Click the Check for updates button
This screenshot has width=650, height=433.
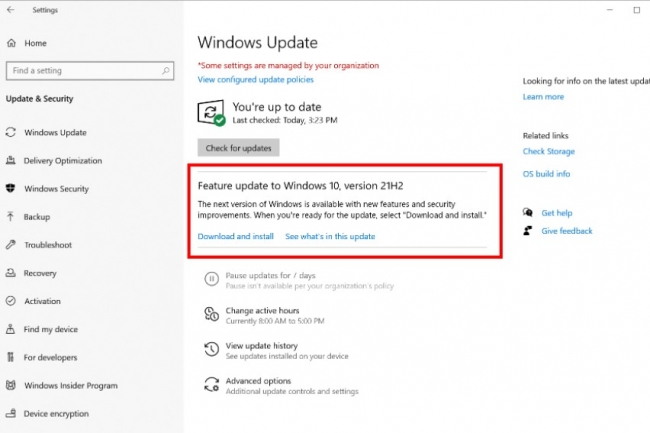click(238, 148)
